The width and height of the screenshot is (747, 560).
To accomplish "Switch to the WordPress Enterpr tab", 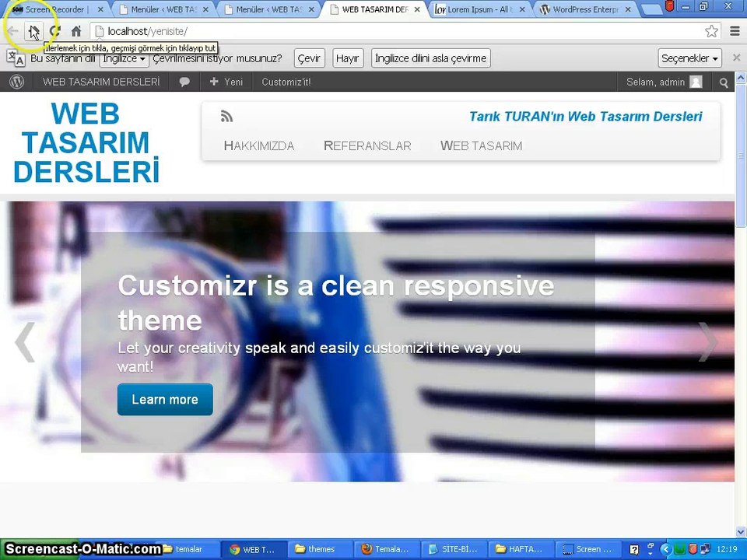I will (x=585, y=9).
